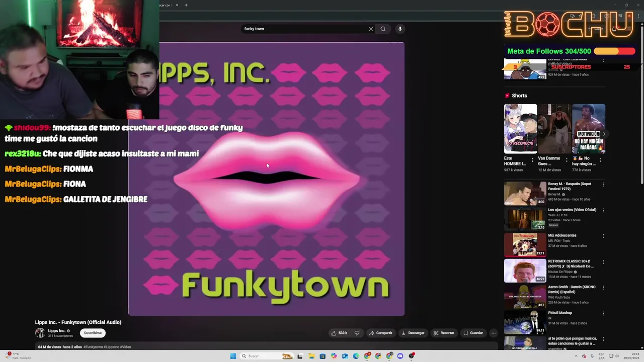
Task: Open options for Van Damme short
Action: click(x=567, y=160)
